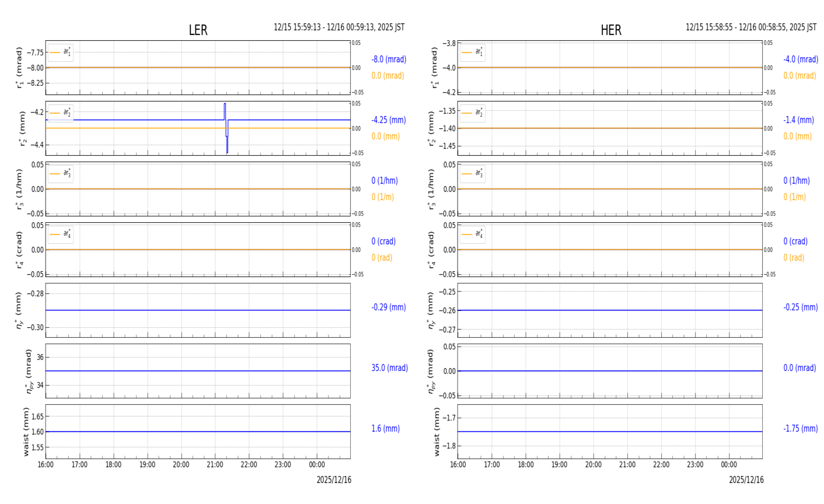The height and width of the screenshot is (504, 824).
Task: Click the LER r1* (mrad) axis label
Action: point(19,68)
